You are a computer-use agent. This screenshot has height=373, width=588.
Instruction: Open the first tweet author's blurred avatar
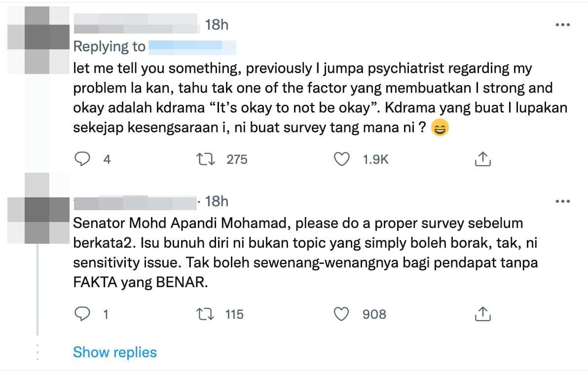tap(38, 40)
